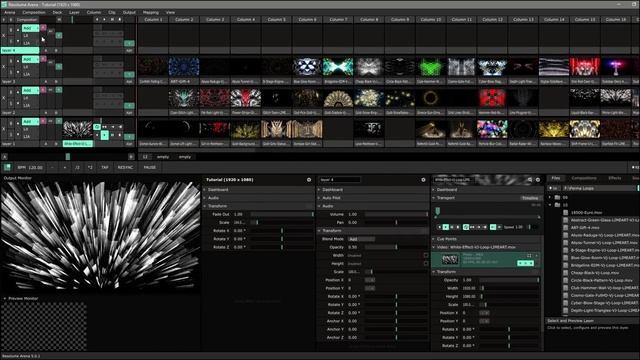Click the Output Monitor preview

100,237
